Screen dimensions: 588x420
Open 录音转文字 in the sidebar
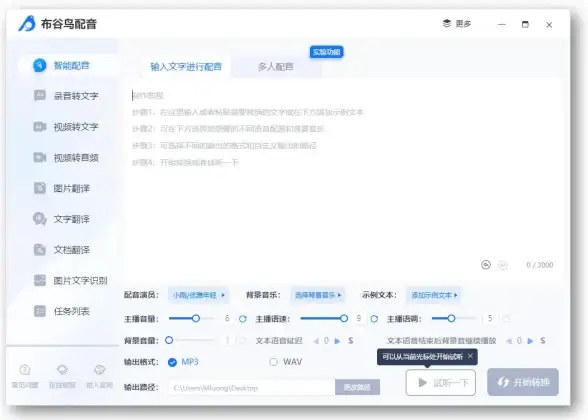point(66,96)
